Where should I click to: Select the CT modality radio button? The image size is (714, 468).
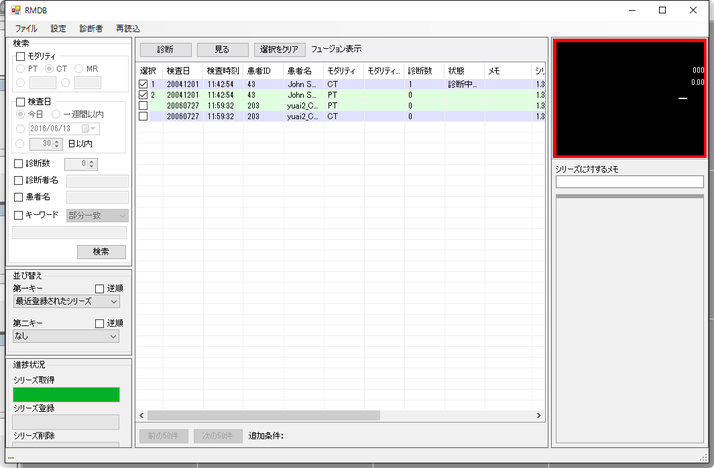[x=49, y=69]
